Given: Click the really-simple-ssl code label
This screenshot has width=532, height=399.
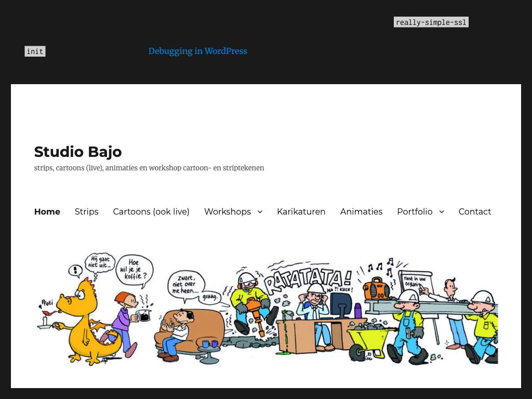Looking at the screenshot, I should point(431,22).
